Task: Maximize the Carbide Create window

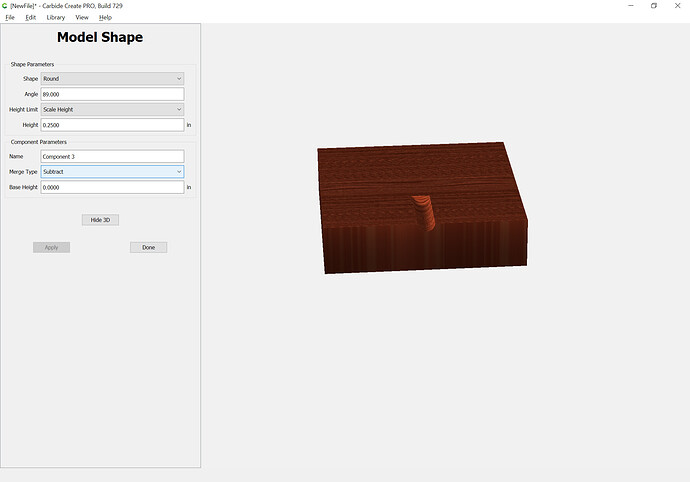Action: [x=654, y=6]
